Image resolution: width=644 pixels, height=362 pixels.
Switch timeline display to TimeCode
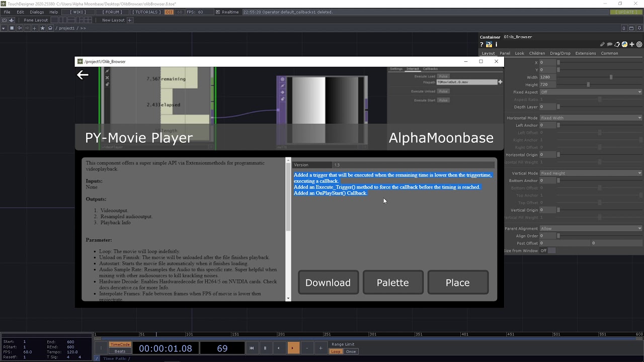[120, 344]
